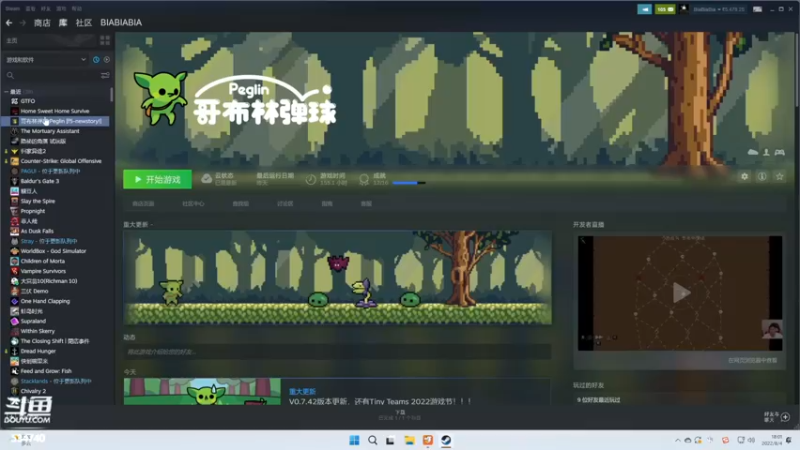Select Home Sweet Home Survive
The height and width of the screenshot is (450, 800).
(x=55, y=111)
